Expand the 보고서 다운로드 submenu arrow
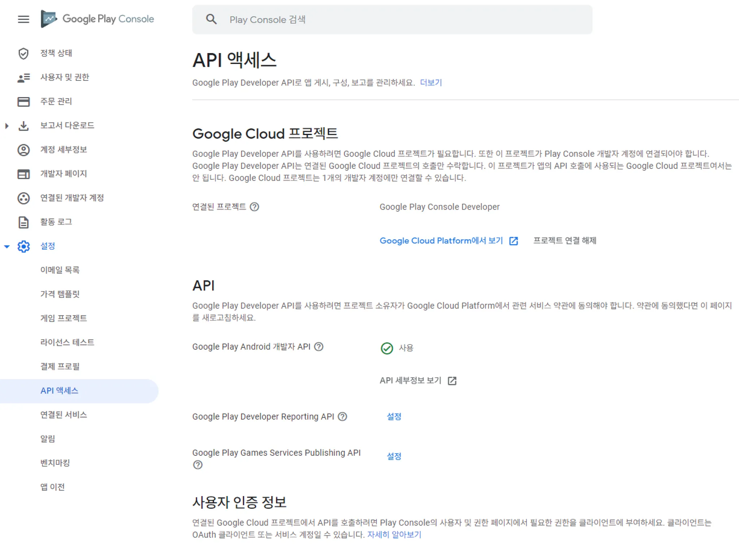This screenshot has width=739, height=560. coord(7,126)
